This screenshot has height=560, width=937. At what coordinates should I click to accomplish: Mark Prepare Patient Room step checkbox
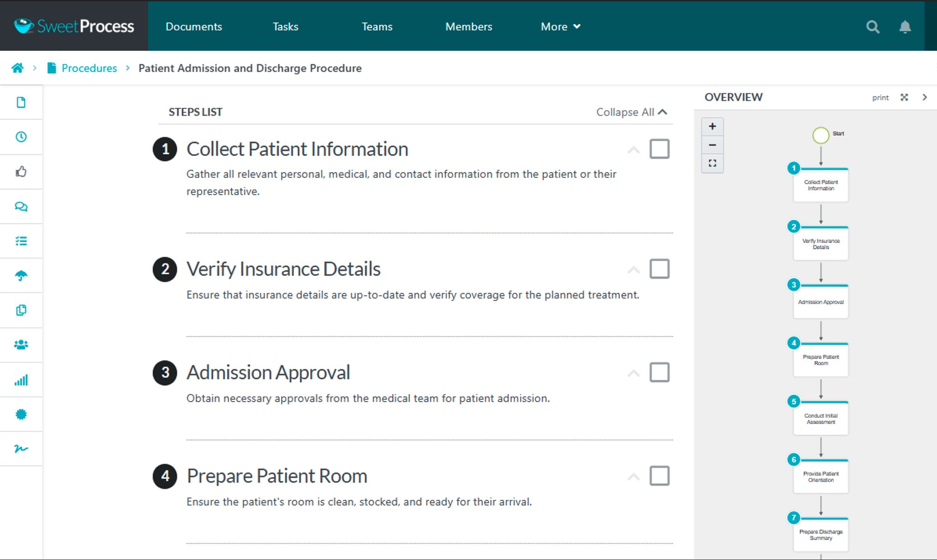coord(659,476)
